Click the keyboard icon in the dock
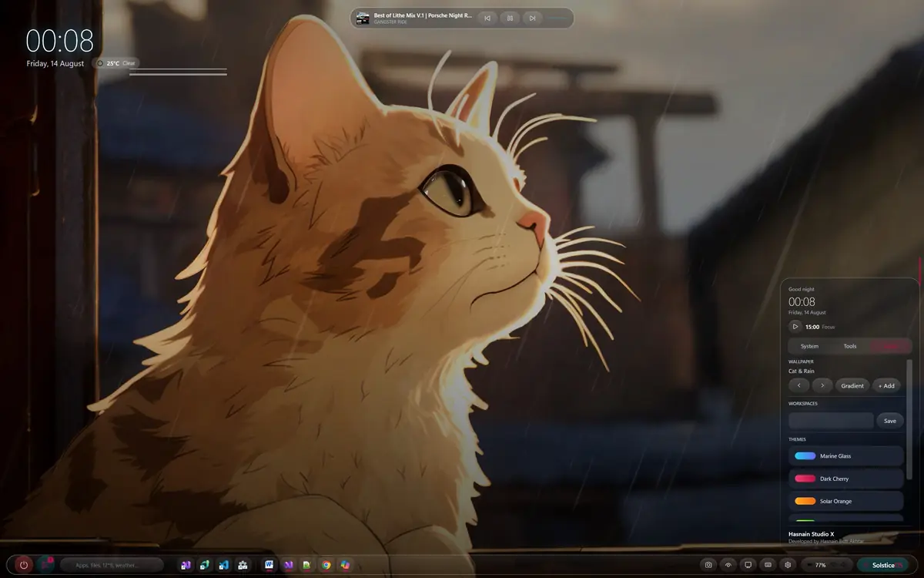Screen dimensions: 924x578 pyautogui.click(x=768, y=565)
